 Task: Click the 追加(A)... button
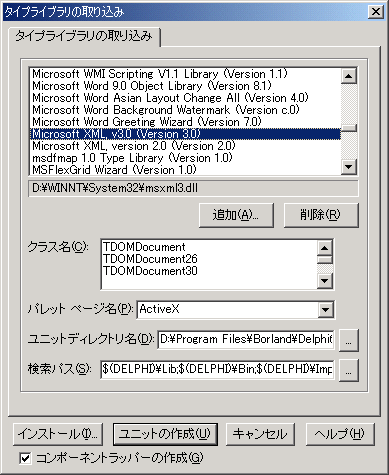[236, 215]
